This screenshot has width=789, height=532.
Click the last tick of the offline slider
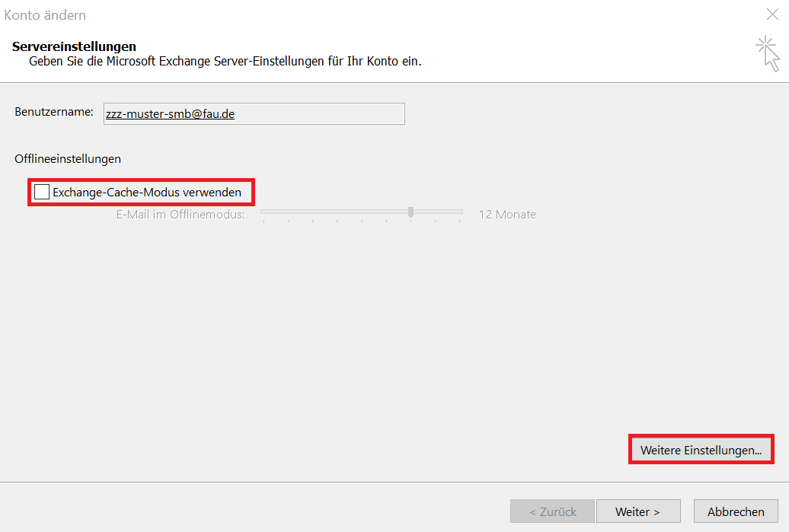[460, 221]
